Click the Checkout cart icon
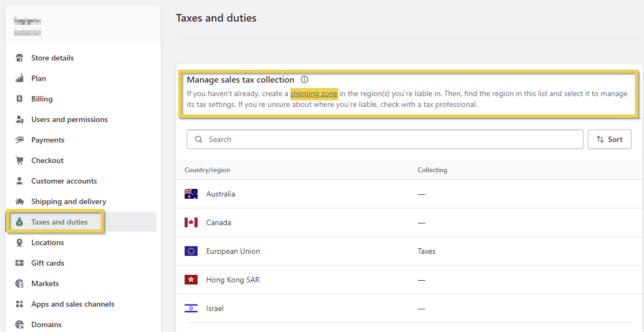 click(20, 160)
